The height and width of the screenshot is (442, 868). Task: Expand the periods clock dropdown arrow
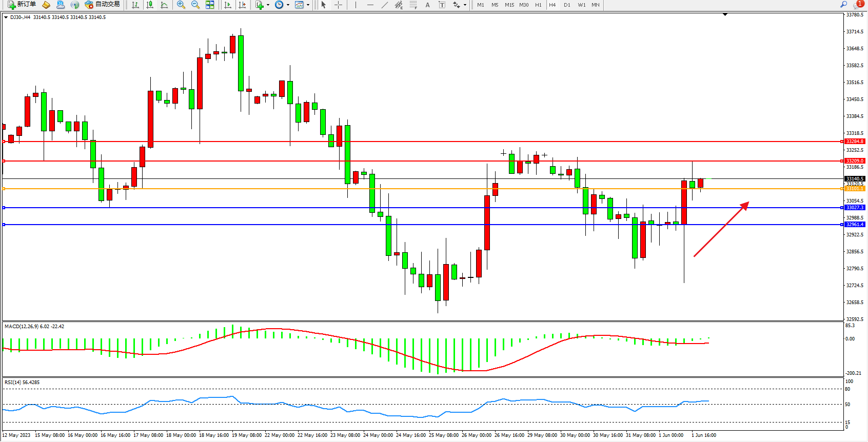point(288,5)
